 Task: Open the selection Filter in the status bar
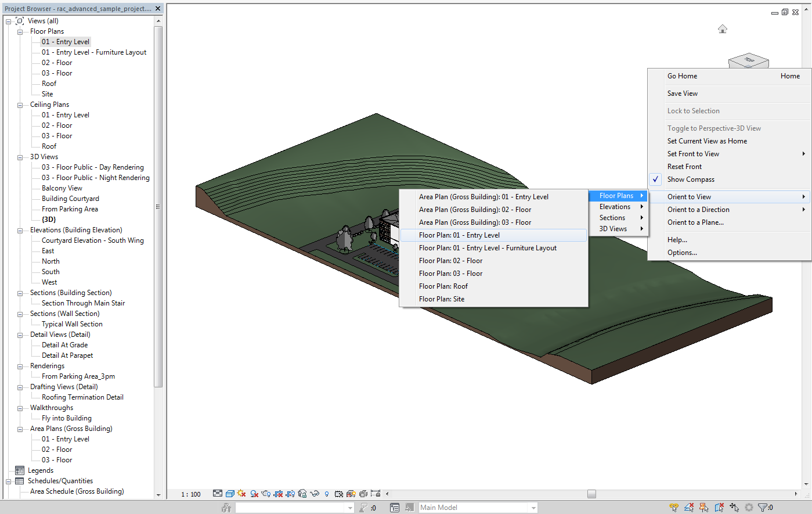tap(763, 507)
